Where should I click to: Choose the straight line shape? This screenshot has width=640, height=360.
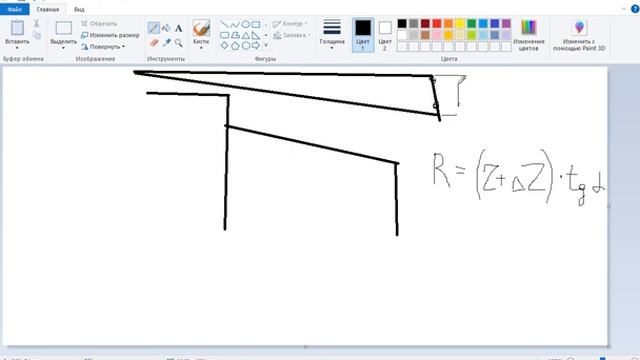click(x=224, y=24)
